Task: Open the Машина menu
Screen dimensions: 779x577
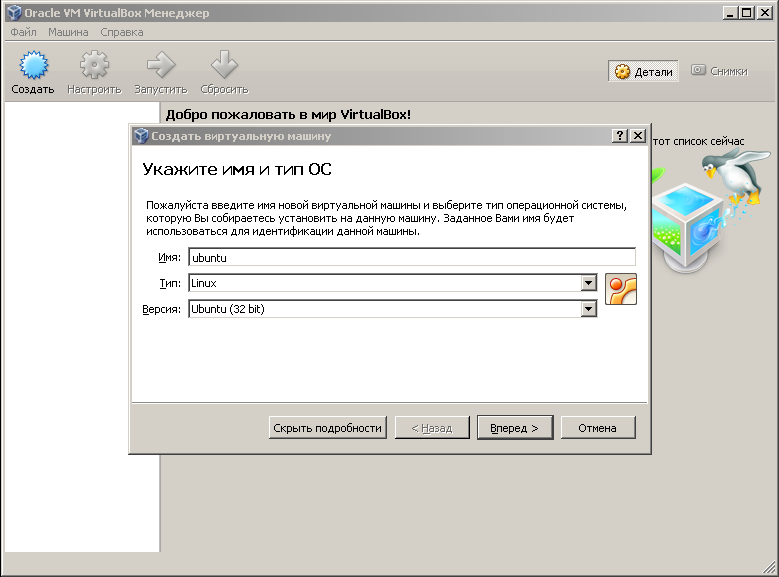Action: coord(68,32)
